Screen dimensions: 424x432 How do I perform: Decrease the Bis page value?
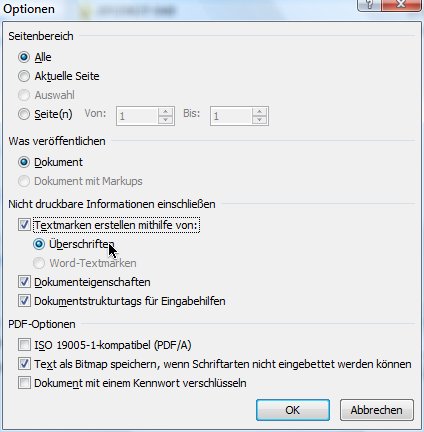coord(259,120)
